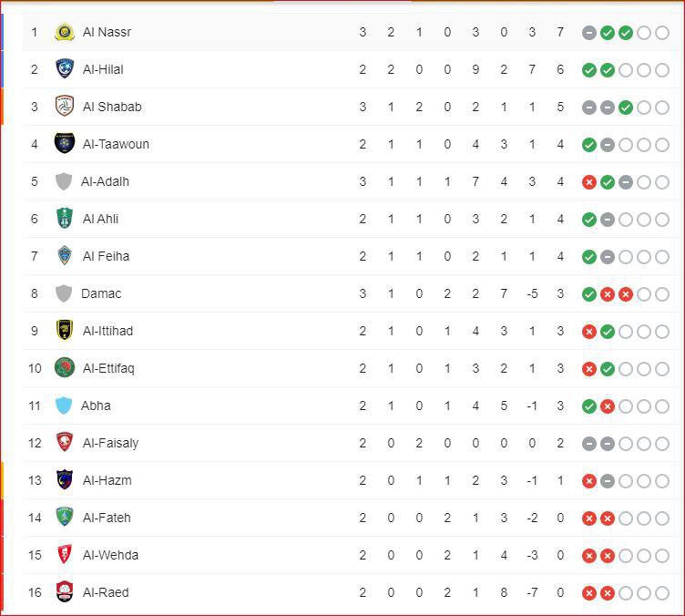The image size is (685, 616).
Task: Click Al-Raed's last empty form circle
Action: (661, 593)
